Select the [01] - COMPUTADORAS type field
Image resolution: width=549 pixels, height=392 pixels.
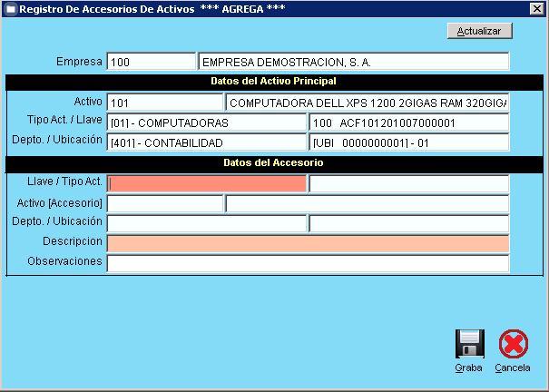point(206,122)
